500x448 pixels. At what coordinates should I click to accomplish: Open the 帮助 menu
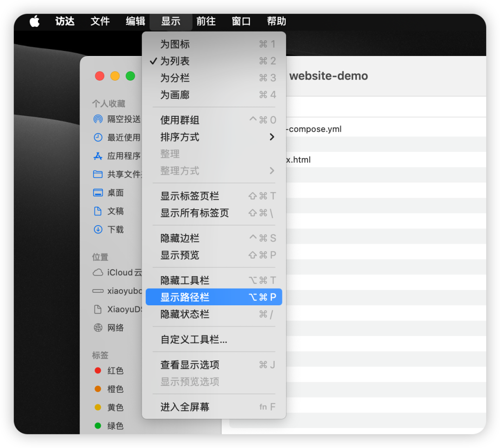click(276, 21)
